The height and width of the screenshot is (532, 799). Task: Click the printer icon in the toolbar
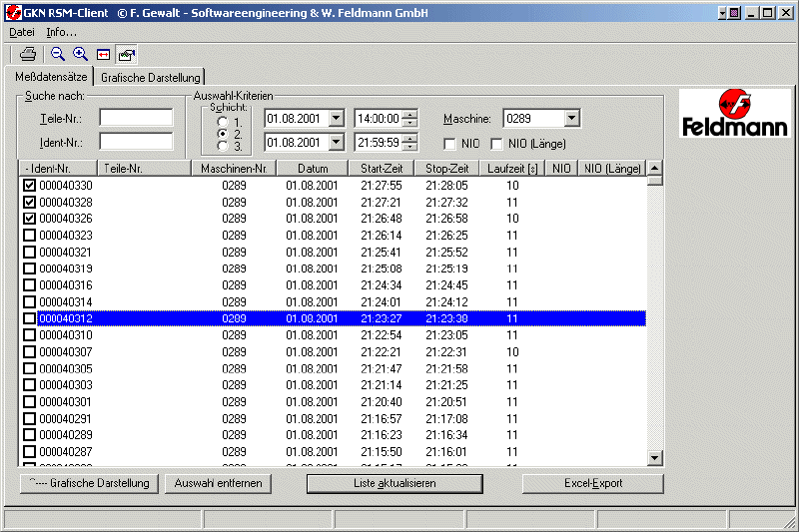pyautogui.click(x=29, y=54)
